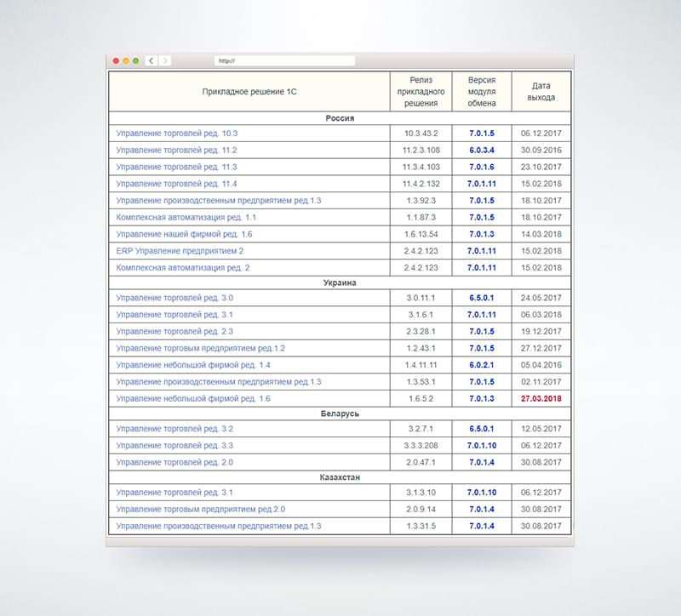Click section heading Казахстан

click(x=340, y=477)
